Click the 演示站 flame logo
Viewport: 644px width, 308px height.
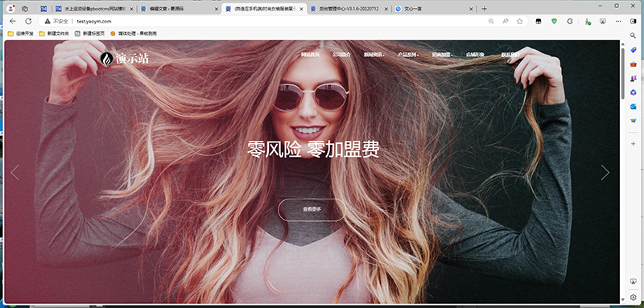(125, 59)
